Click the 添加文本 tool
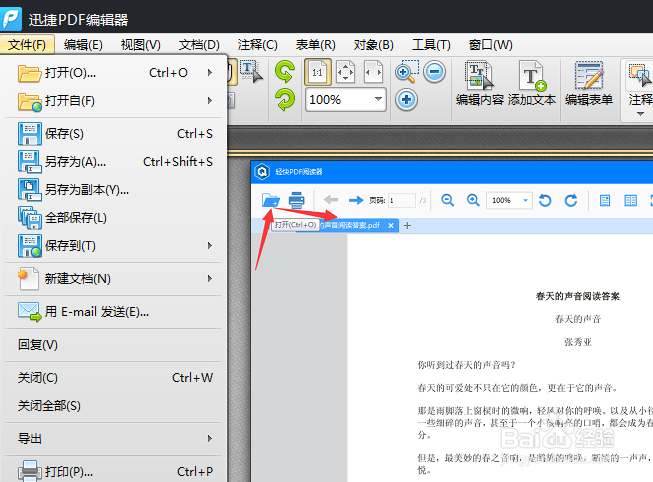 click(531, 83)
